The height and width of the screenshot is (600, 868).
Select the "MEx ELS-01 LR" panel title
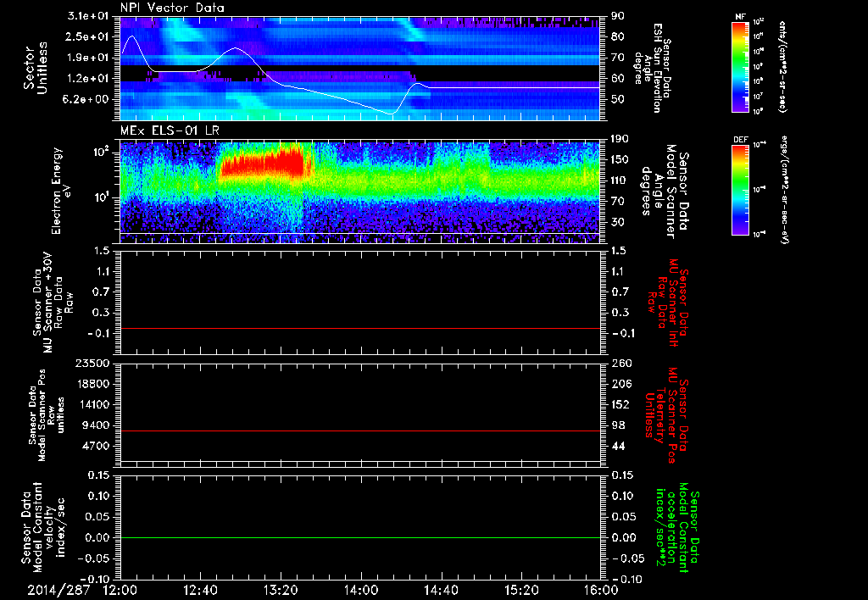point(170,131)
